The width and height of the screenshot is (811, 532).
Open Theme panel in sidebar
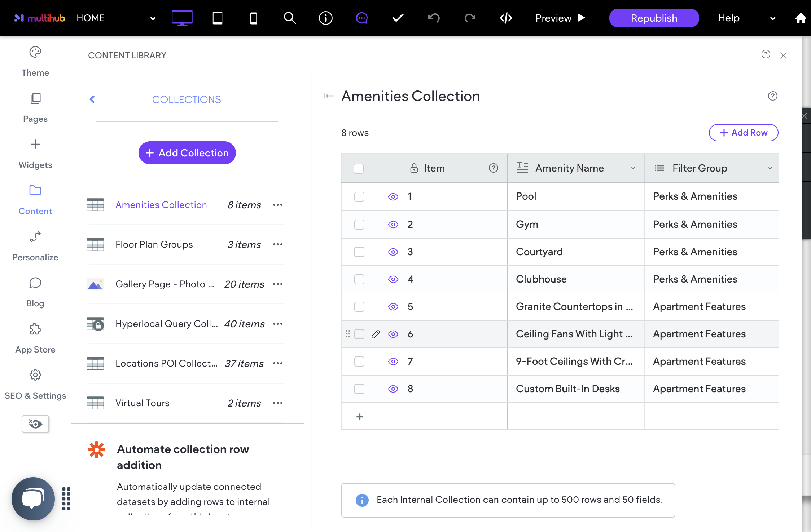35,62
